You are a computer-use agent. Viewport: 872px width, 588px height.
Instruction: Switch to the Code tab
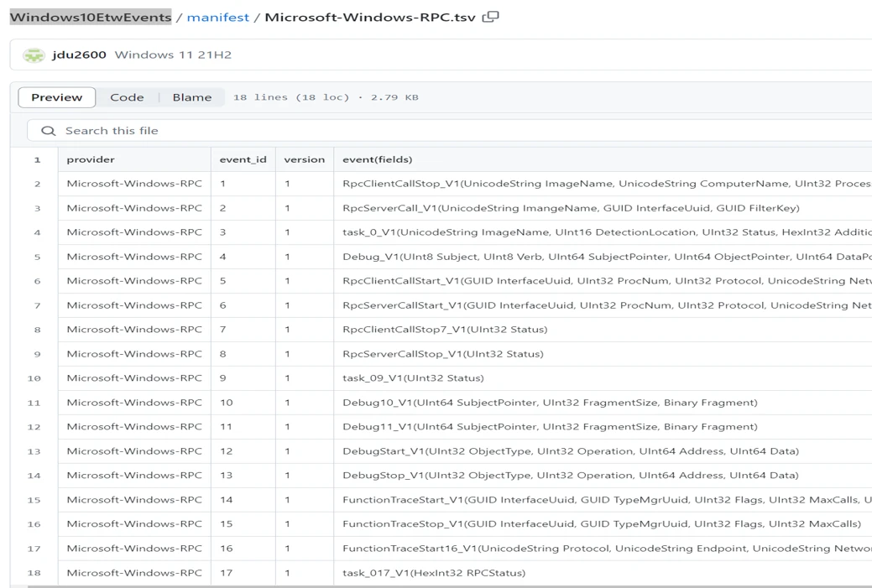coord(127,97)
